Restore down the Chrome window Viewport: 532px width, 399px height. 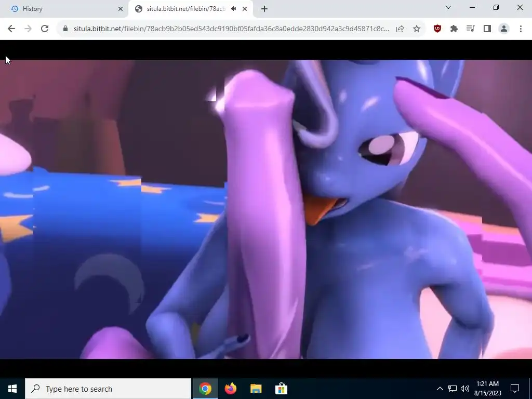496,7
